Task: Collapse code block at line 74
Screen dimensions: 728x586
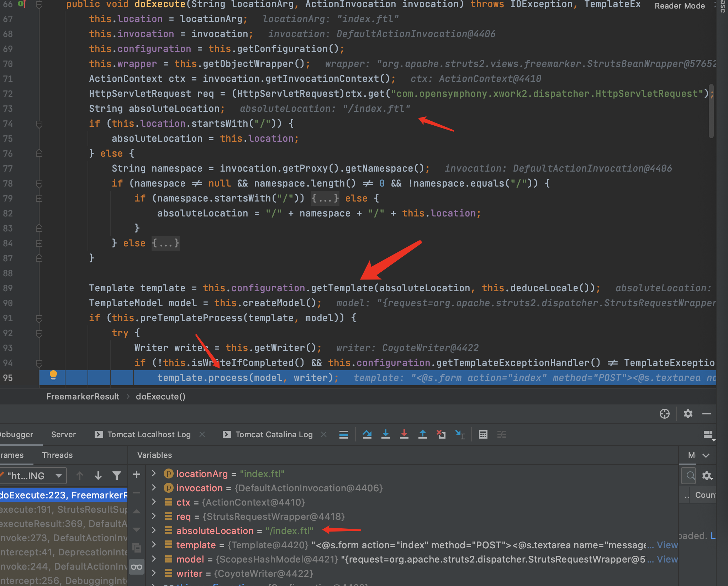Action: (x=39, y=124)
